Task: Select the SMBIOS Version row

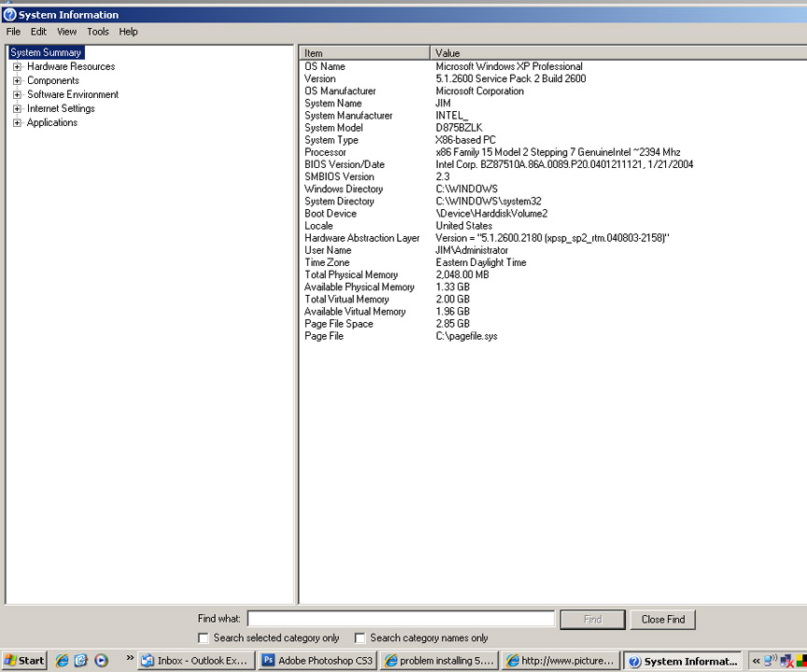Action: [553, 176]
